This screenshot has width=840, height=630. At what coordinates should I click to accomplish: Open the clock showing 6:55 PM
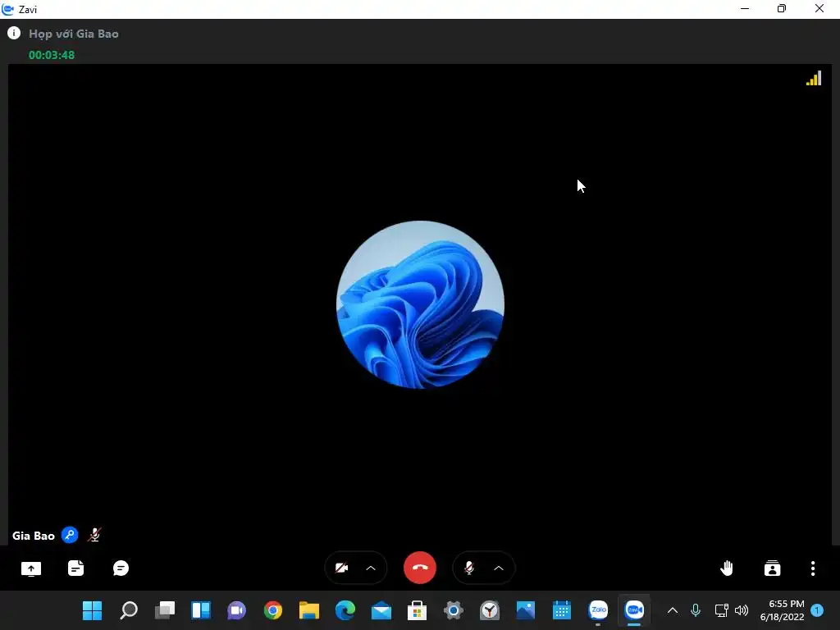point(782,610)
